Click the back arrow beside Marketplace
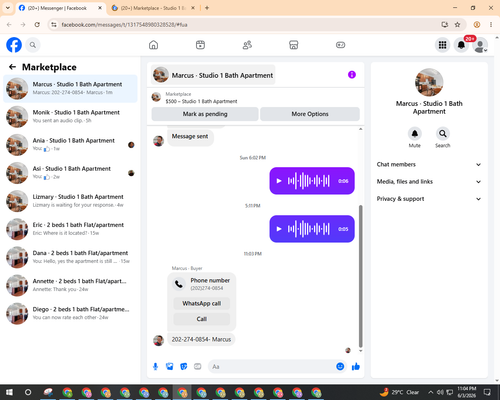Screen dimensions: 500x400 pyautogui.click(x=12, y=67)
